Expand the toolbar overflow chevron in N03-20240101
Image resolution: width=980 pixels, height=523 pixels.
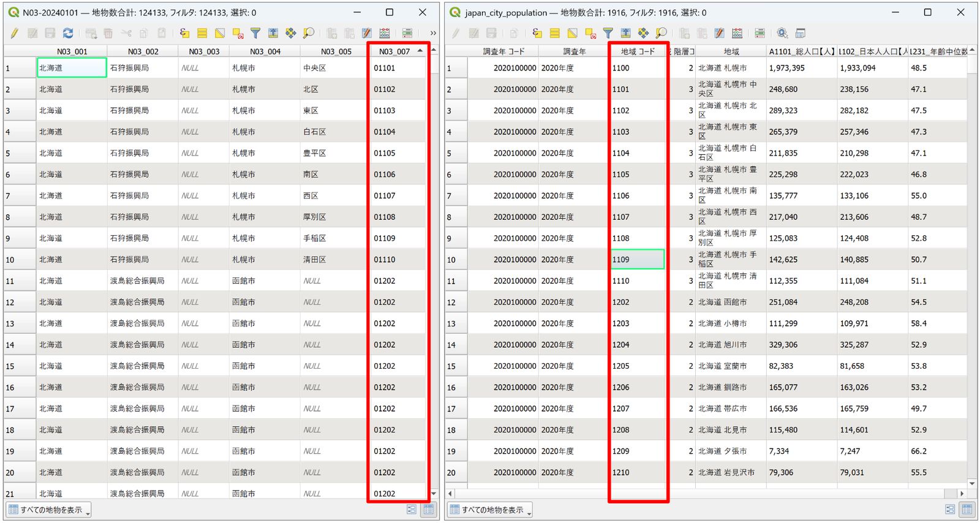point(433,33)
